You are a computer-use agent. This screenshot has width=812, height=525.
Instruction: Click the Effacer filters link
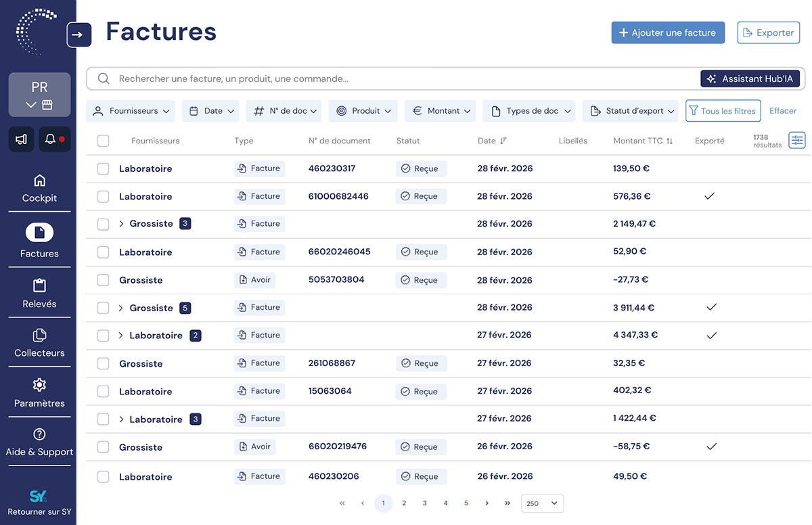[783, 111]
